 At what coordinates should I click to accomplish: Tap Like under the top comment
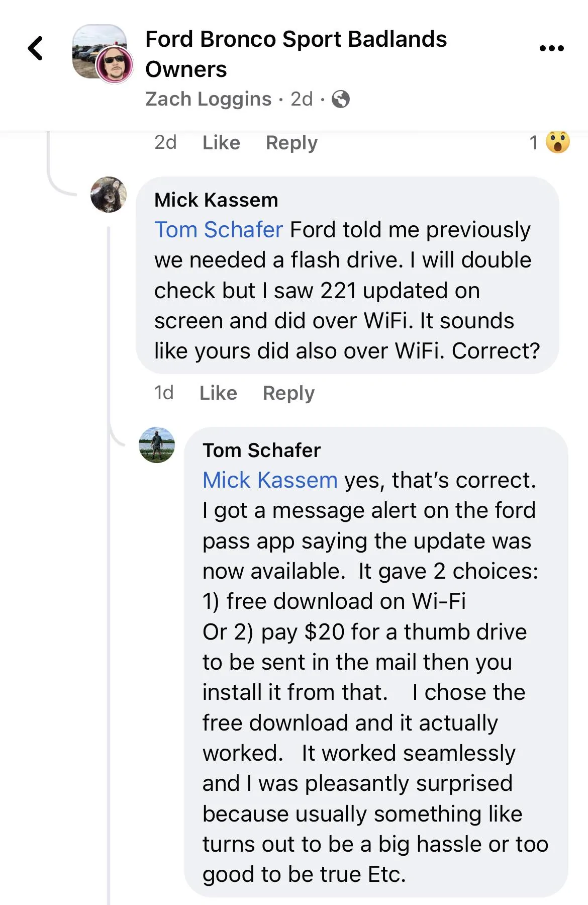tap(221, 143)
